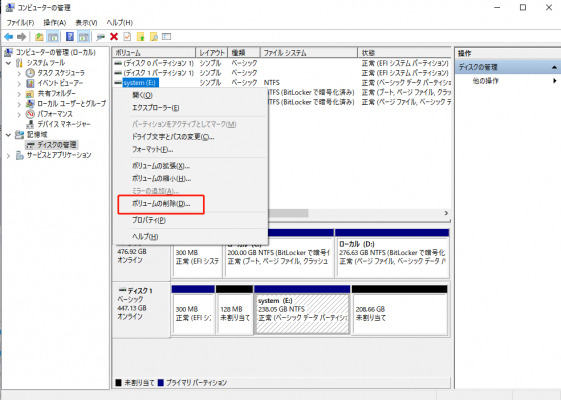Click the blue Back arrow toolbar icon
Viewport: 561px width, 400px height.
tap(9, 36)
